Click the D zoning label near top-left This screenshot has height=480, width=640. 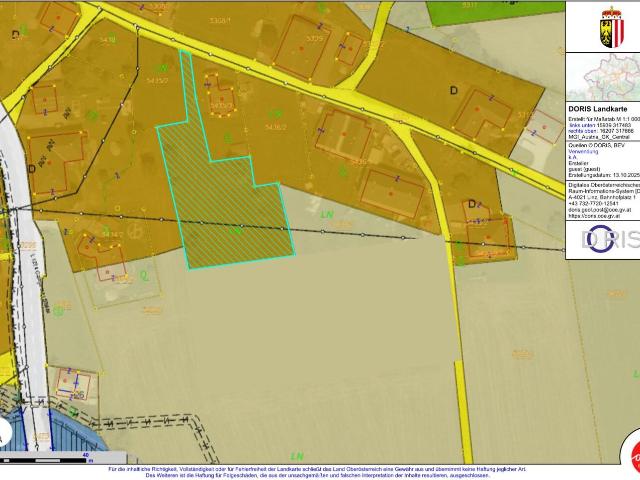pyautogui.click(x=16, y=33)
